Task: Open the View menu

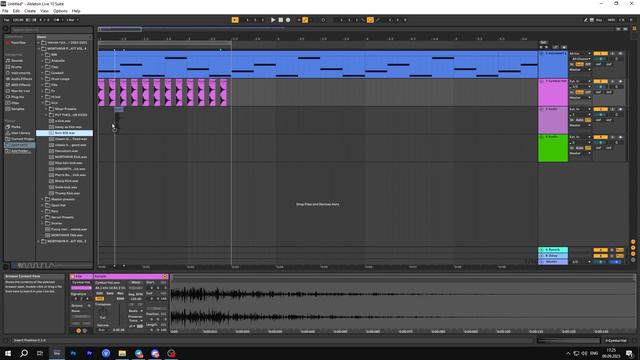Action: pyautogui.click(x=44, y=11)
